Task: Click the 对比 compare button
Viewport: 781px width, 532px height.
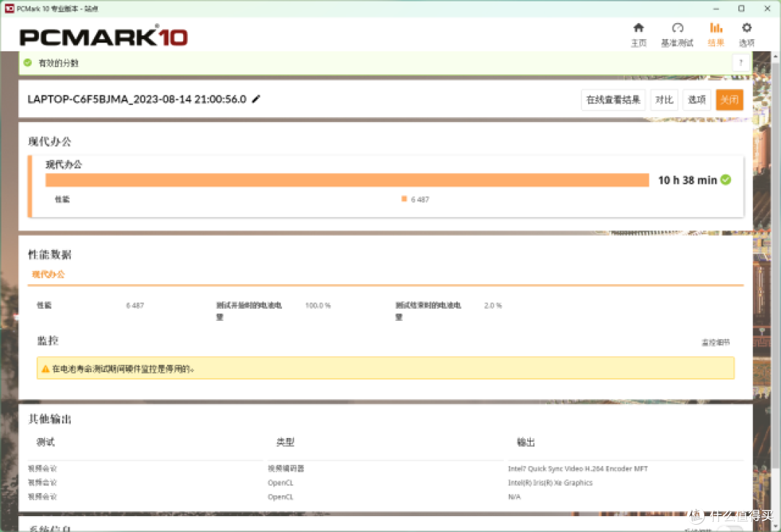Action: 664,100
